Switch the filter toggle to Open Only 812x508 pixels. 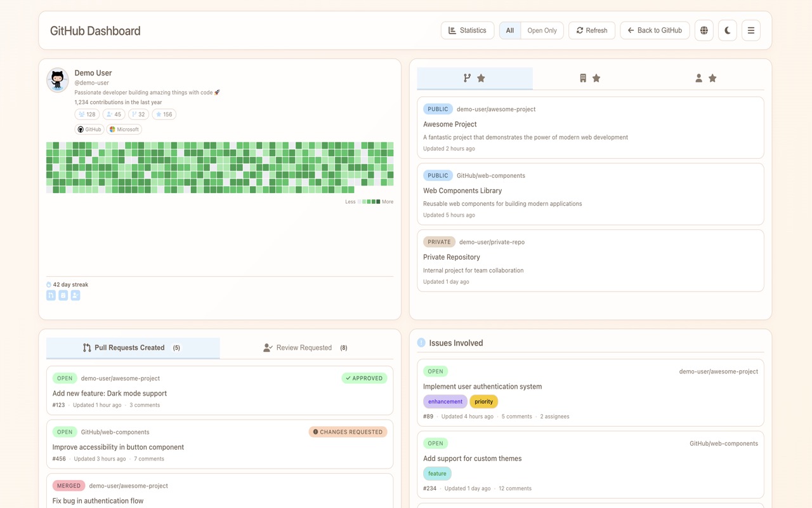click(542, 30)
